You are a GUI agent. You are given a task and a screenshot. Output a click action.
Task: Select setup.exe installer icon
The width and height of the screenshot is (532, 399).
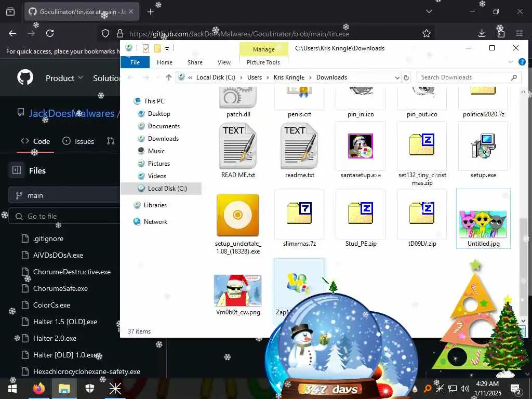tap(483, 146)
